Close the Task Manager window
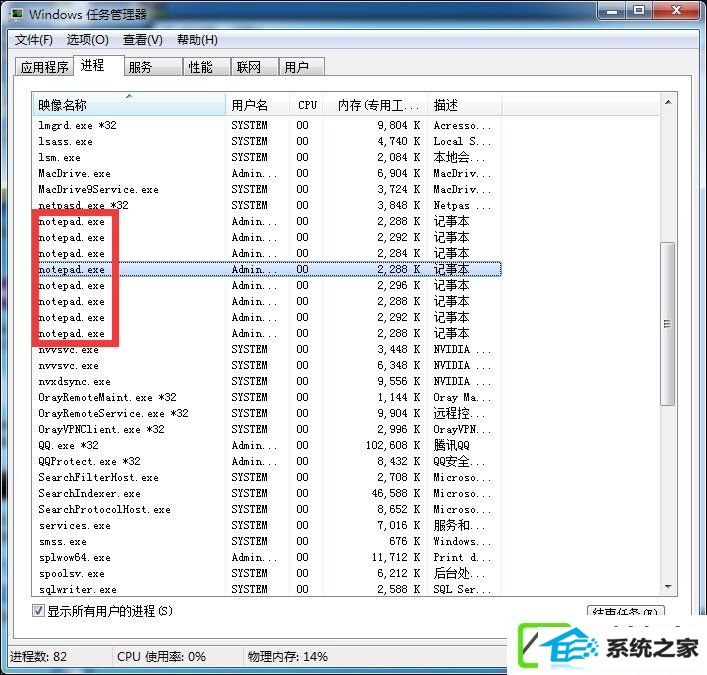The width and height of the screenshot is (707, 675). (x=676, y=11)
